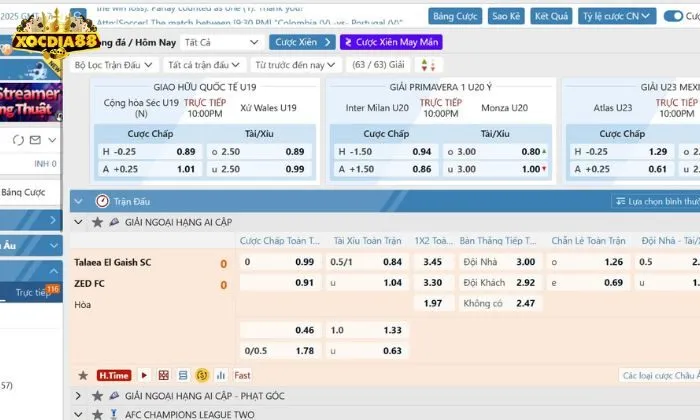Click the sort arrows icon beside Giải count
700x420 pixels.
click(x=427, y=65)
